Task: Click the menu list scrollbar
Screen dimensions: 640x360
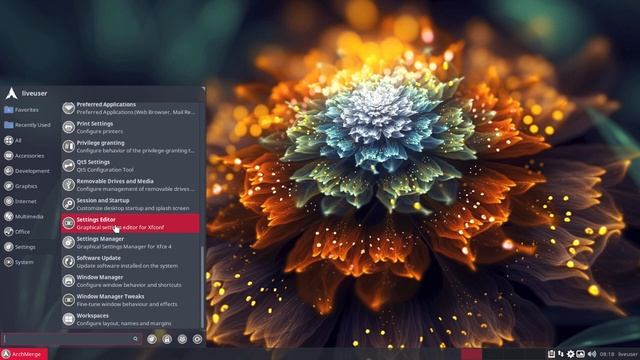Action: (202, 286)
